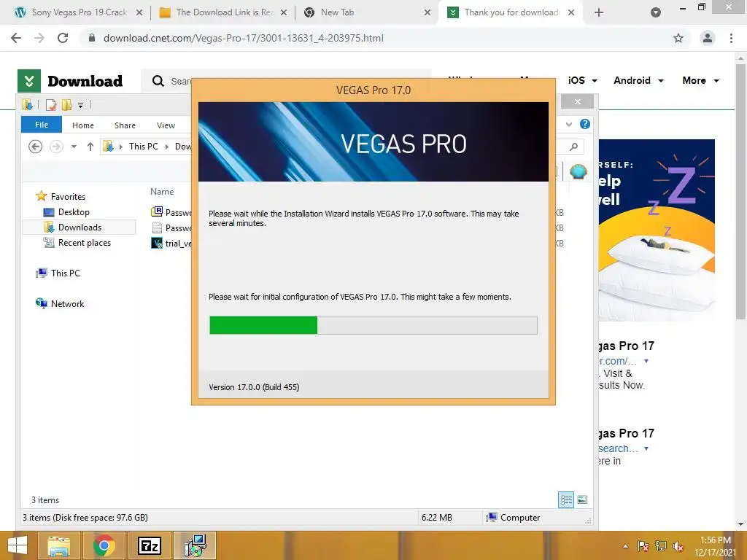Click Explorer's forward navigation arrow
747x560 pixels.
56,147
